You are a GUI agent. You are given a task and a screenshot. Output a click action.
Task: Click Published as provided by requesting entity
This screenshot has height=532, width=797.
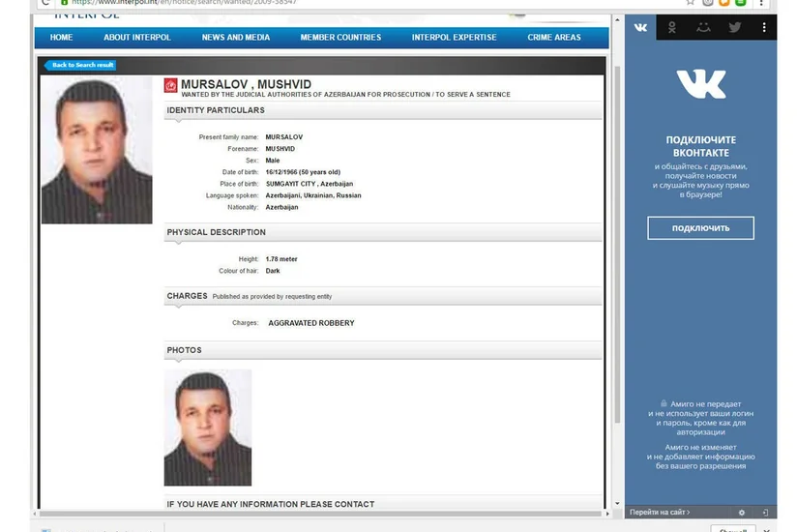[272, 297]
